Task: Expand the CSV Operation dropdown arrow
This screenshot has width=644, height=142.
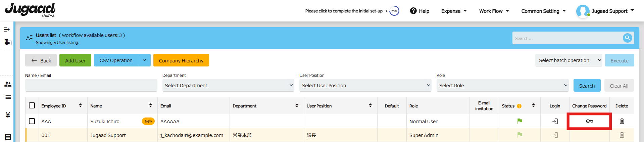Action: click(144, 60)
